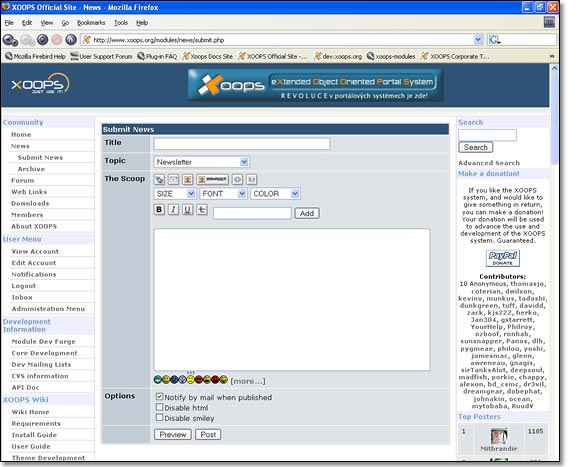Click the insert email icon in editor toolbar
This screenshot has height=467, width=580.
(173, 180)
